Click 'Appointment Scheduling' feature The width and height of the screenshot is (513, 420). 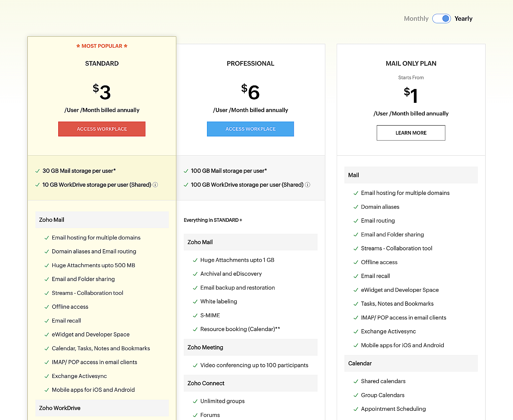pos(393,409)
